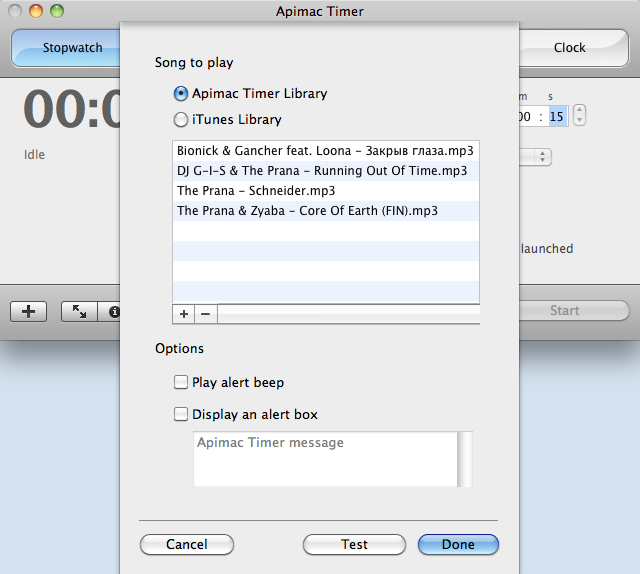Click the add timer plus button in main window

pyautogui.click(x=29, y=311)
